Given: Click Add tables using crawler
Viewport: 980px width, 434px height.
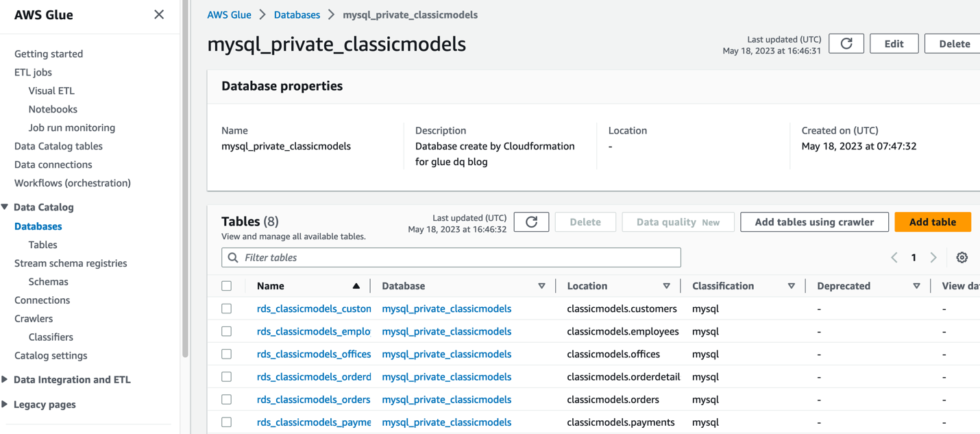Looking at the screenshot, I should pyautogui.click(x=814, y=222).
